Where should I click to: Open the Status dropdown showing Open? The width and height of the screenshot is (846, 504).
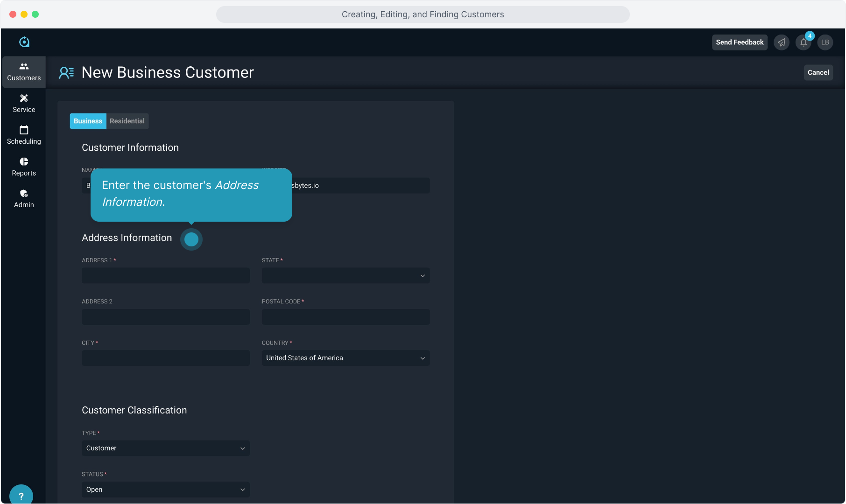165,490
